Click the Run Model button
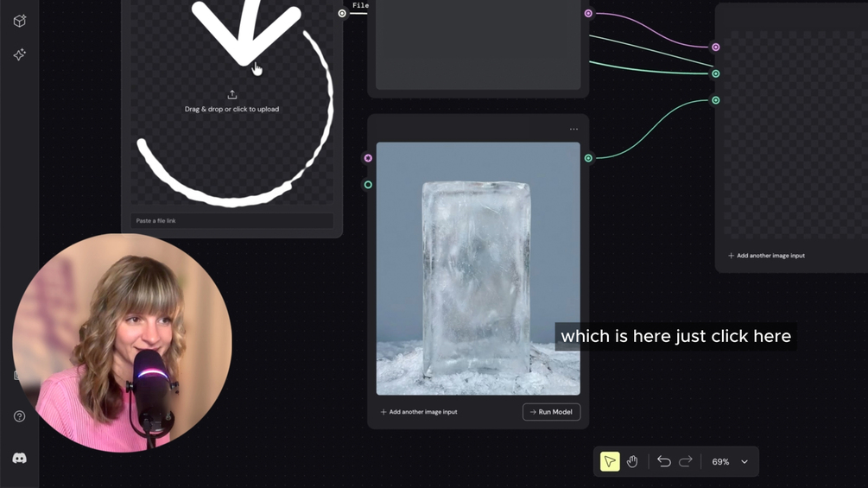The height and width of the screenshot is (488, 868). 551,412
